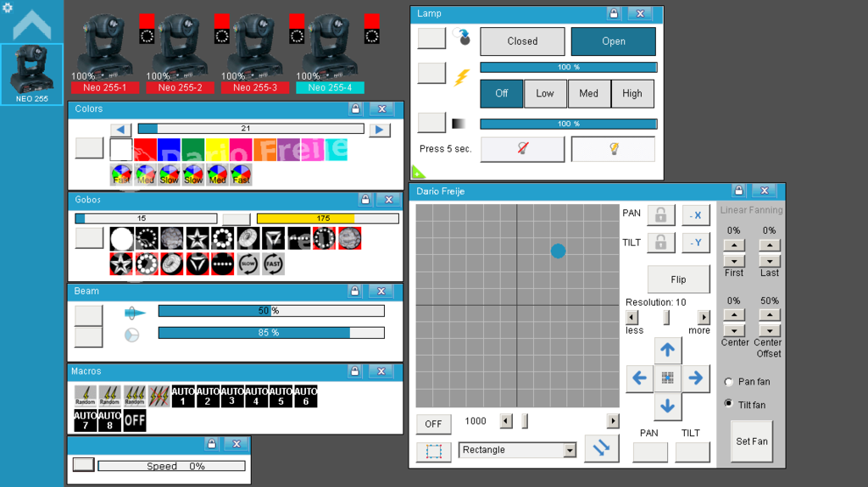Open the Rectangle shape dropdown

[570, 451]
